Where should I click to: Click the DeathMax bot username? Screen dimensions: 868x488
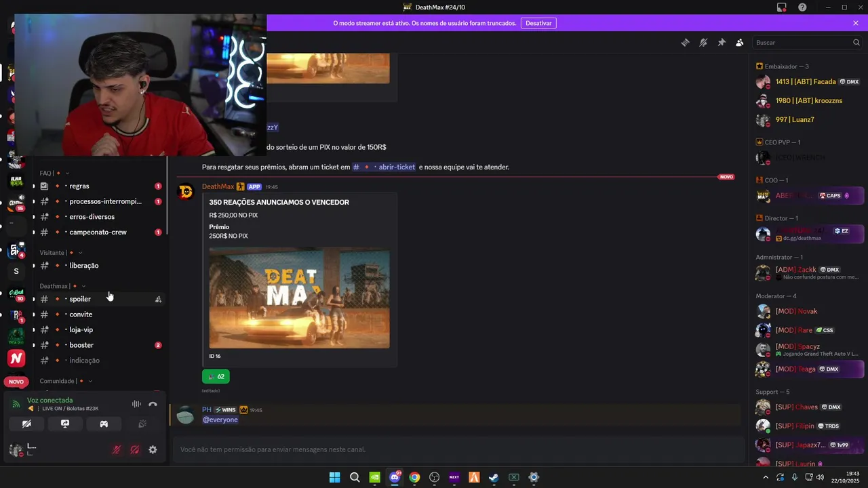pyautogui.click(x=218, y=186)
